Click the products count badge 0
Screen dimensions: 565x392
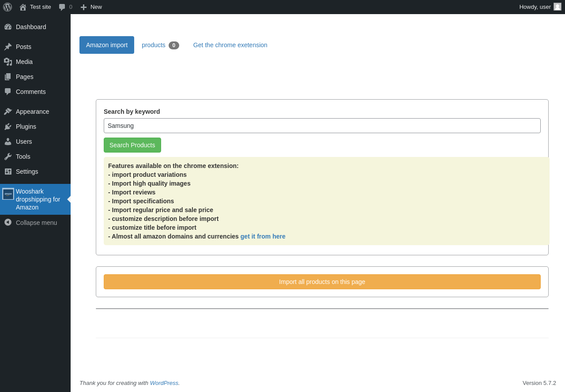coord(174,45)
